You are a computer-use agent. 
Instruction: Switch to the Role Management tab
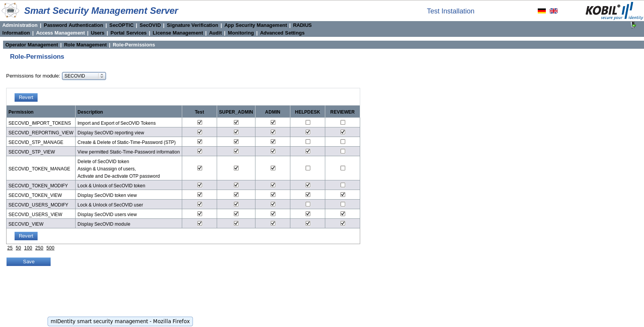85,45
